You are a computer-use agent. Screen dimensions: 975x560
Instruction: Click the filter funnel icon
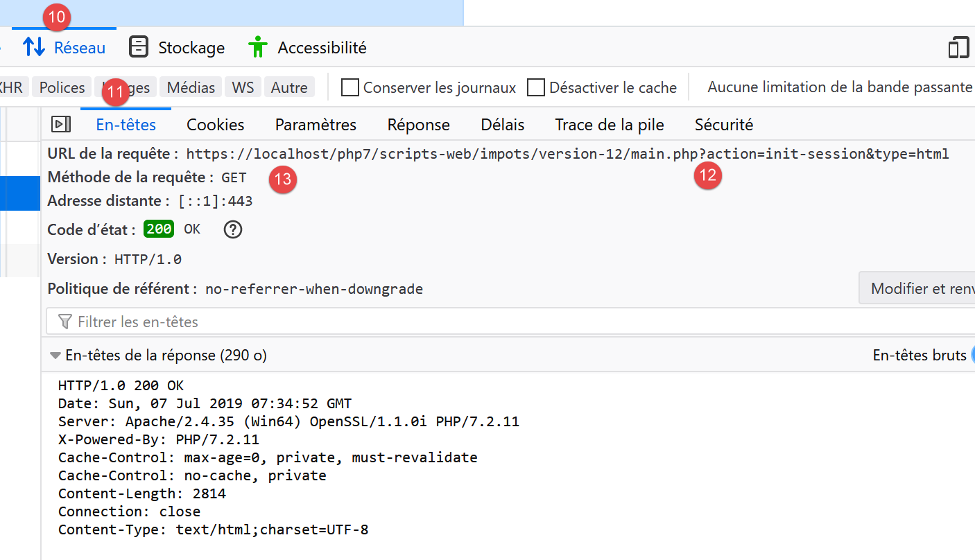[x=65, y=322]
